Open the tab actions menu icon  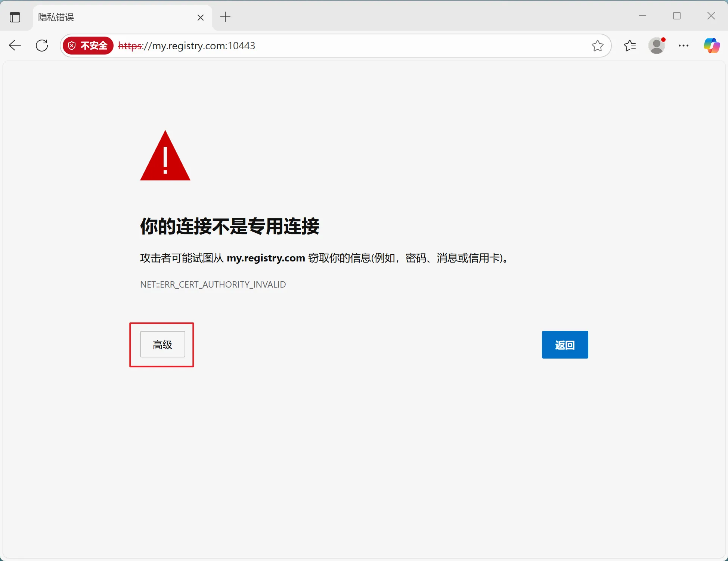tap(15, 17)
